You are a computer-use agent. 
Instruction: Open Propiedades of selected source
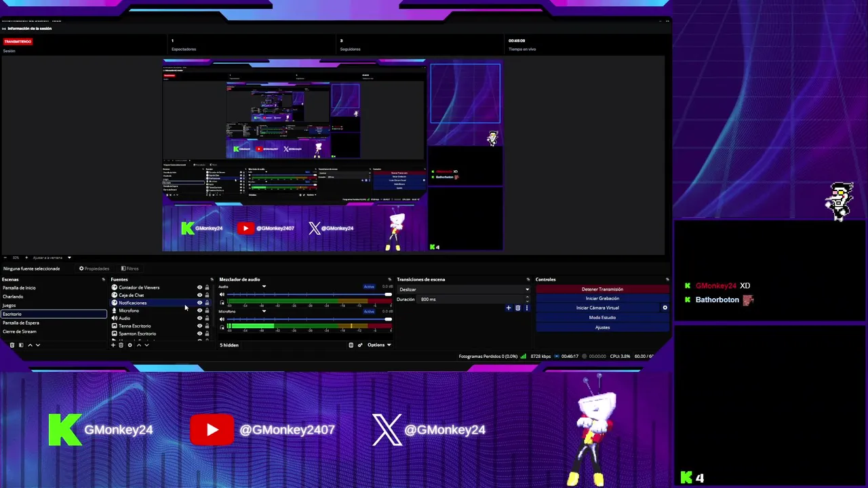[94, 268]
